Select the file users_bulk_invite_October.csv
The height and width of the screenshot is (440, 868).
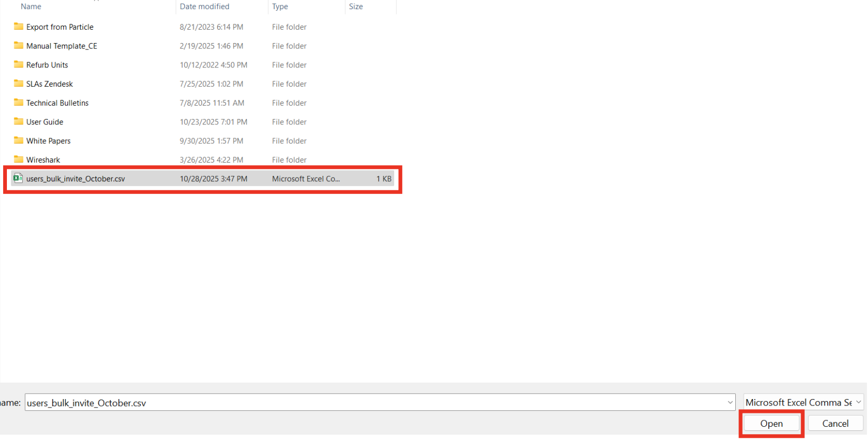[x=202, y=179]
